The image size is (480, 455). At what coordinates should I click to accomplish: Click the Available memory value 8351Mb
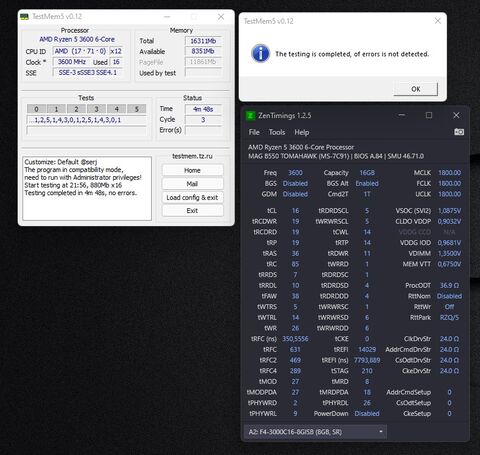tap(203, 51)
